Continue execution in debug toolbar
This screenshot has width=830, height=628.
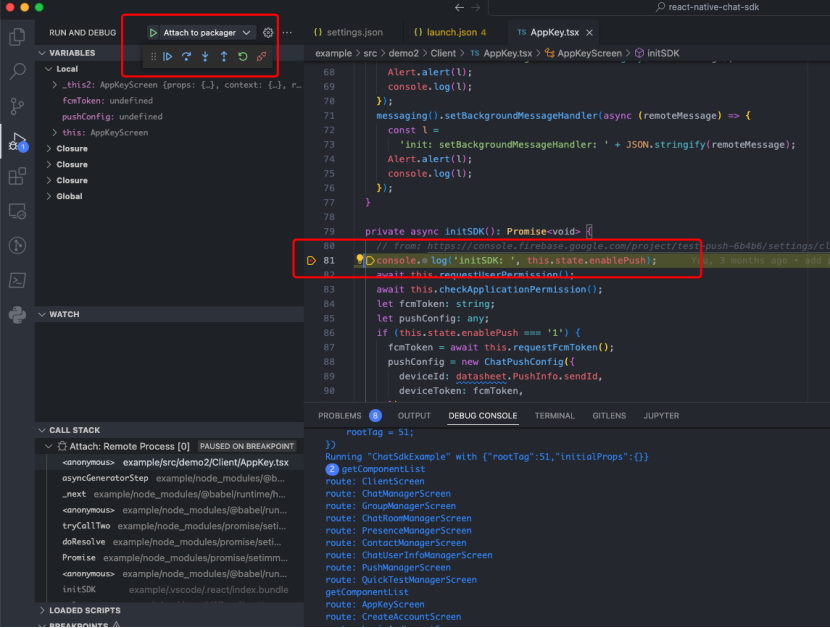pos(168,57)
